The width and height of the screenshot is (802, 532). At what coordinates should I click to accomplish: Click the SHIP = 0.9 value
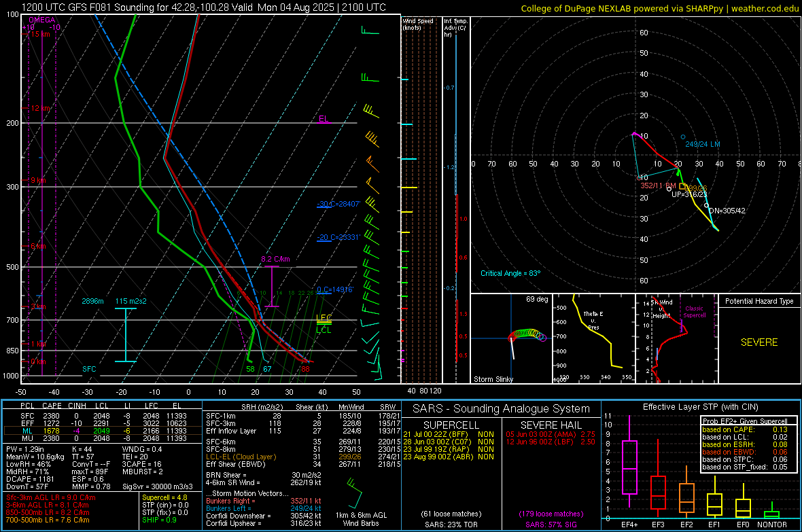(x=158, y=520)
